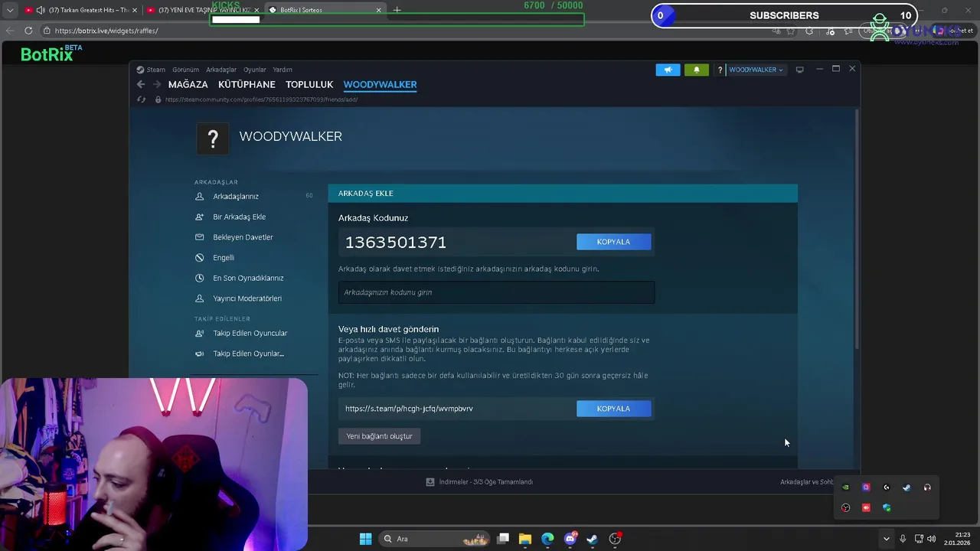Copy friend code with KOPYALA button
This screenshot has height=551, width=980.
(613, 242)
